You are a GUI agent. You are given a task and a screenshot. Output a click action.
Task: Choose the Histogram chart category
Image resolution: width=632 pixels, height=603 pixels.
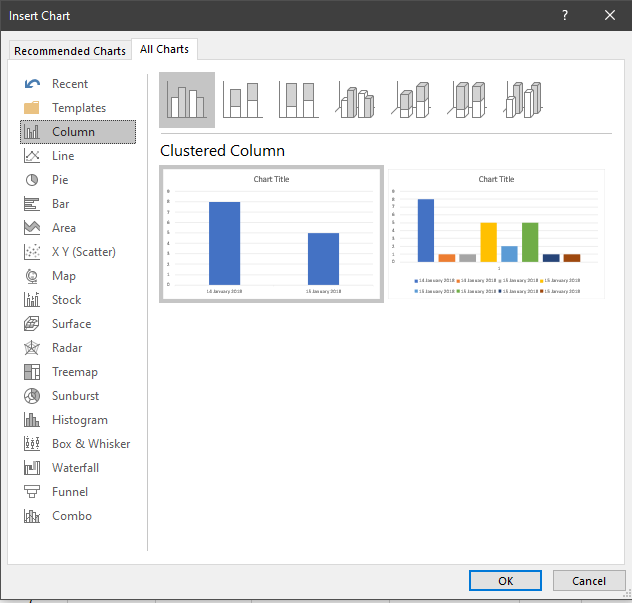78,420
